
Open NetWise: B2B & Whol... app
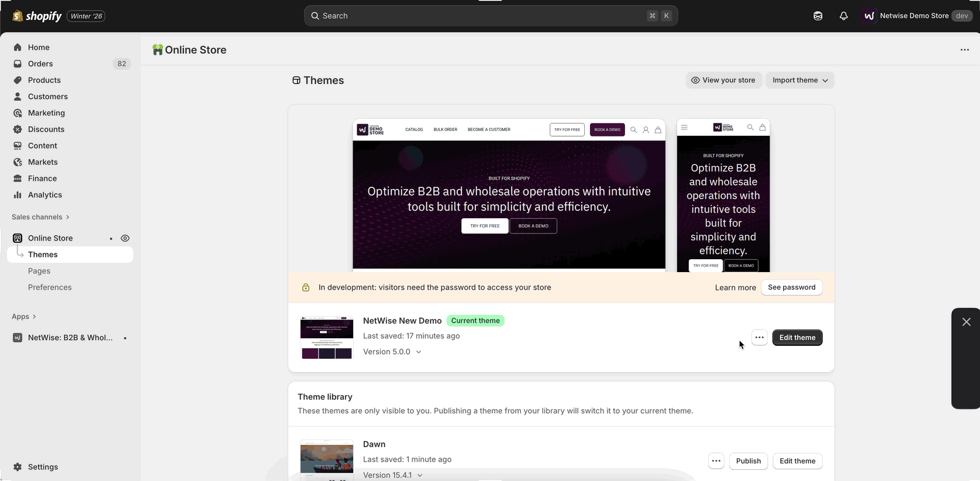[70, 338]
